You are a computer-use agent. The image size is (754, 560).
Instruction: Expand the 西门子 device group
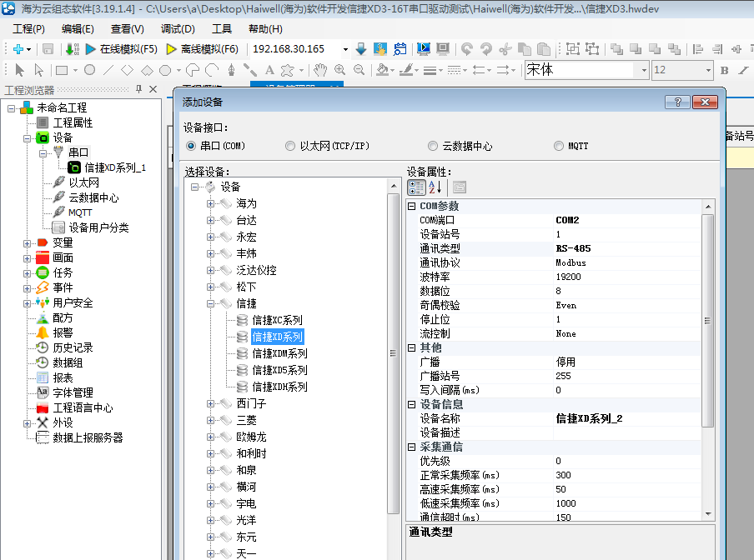point(210,404)
